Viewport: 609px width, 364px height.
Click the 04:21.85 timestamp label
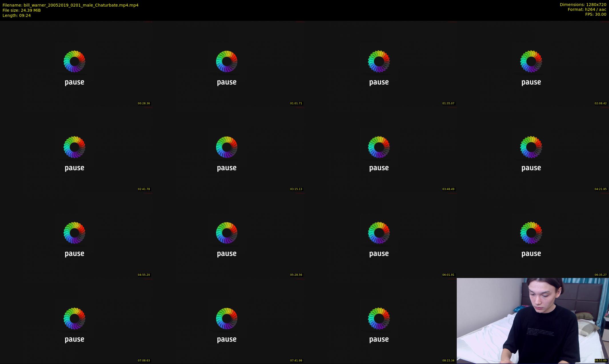(600, 189)
